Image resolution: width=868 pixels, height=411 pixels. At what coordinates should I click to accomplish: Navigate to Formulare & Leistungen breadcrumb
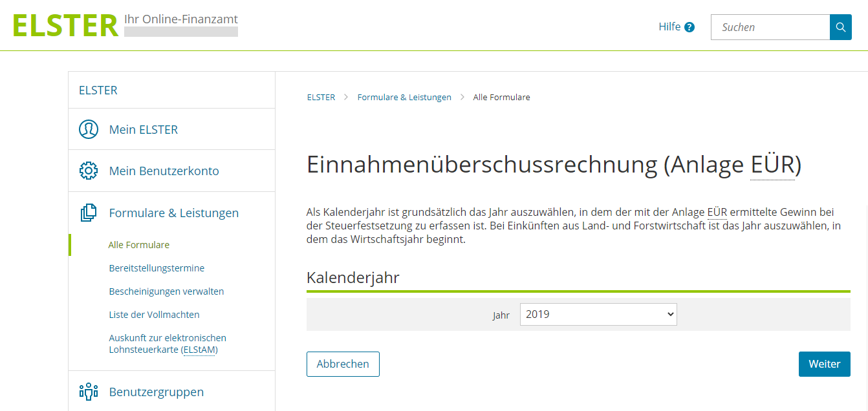click(404, 97)
